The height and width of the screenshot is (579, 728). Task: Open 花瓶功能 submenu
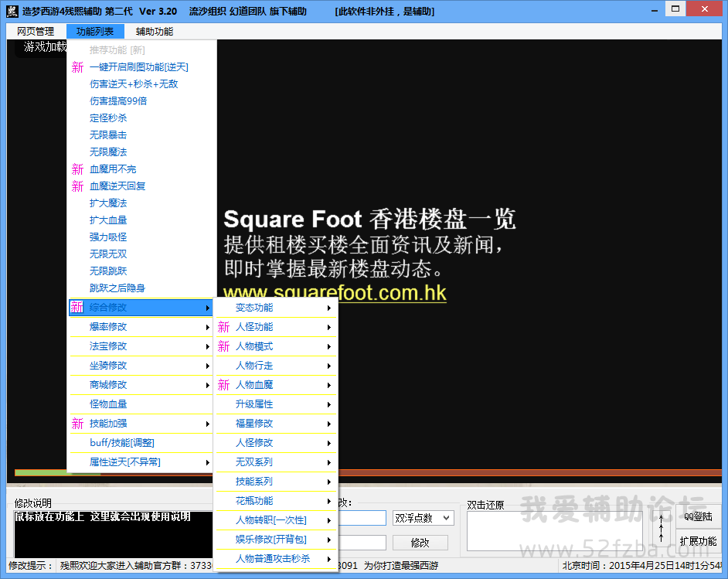click(x=275, y=501)
